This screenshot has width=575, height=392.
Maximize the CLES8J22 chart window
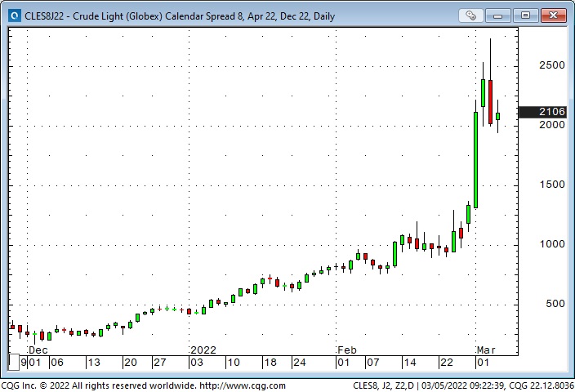pyautogui.click(x=525, y=16)
